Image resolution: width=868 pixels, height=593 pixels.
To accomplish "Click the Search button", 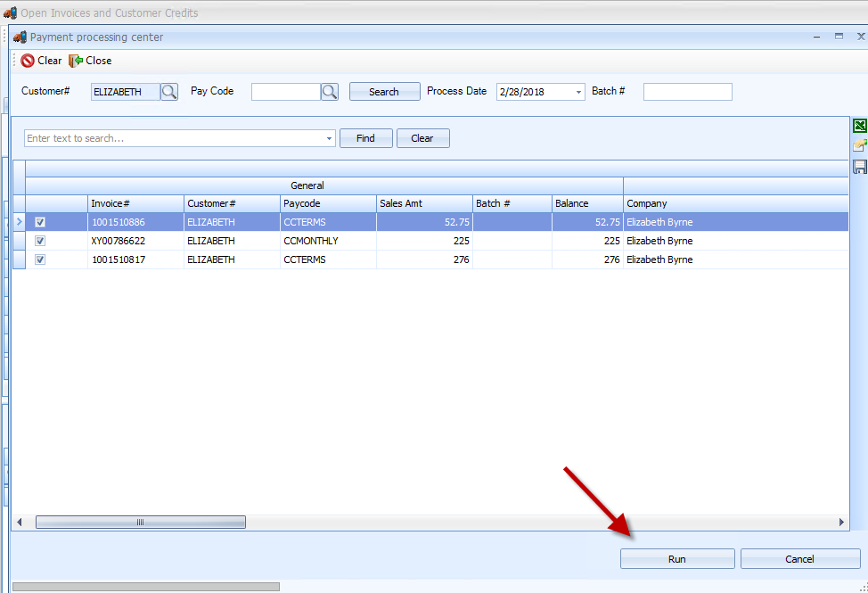I will [x=384, y=92].
